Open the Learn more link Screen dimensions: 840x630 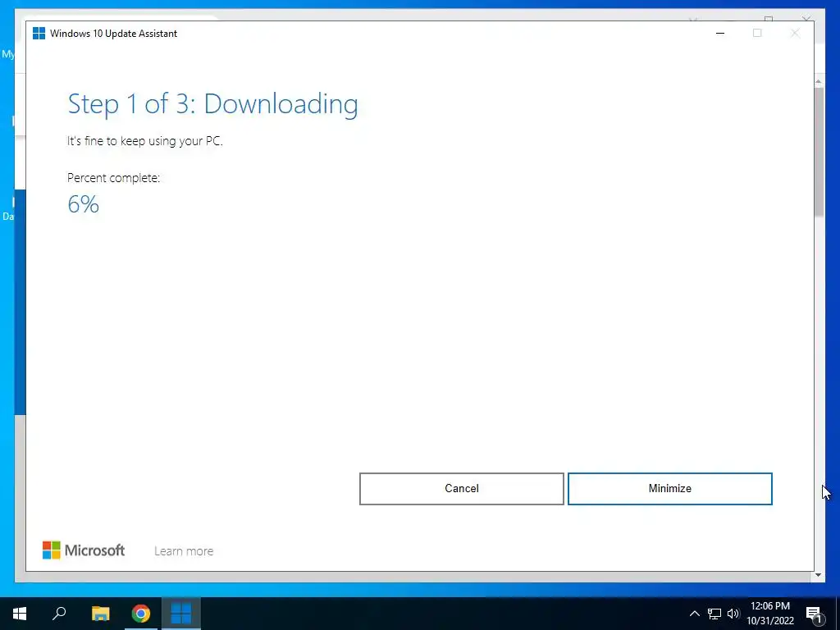184,551
